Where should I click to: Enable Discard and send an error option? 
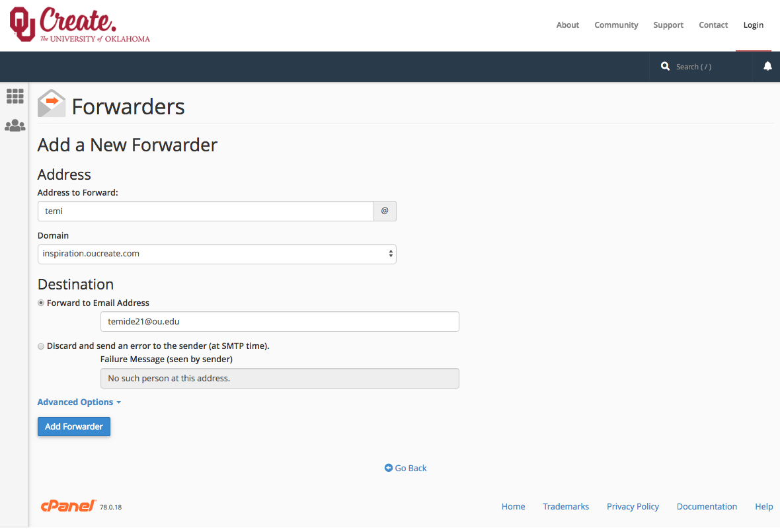(40, 346)
